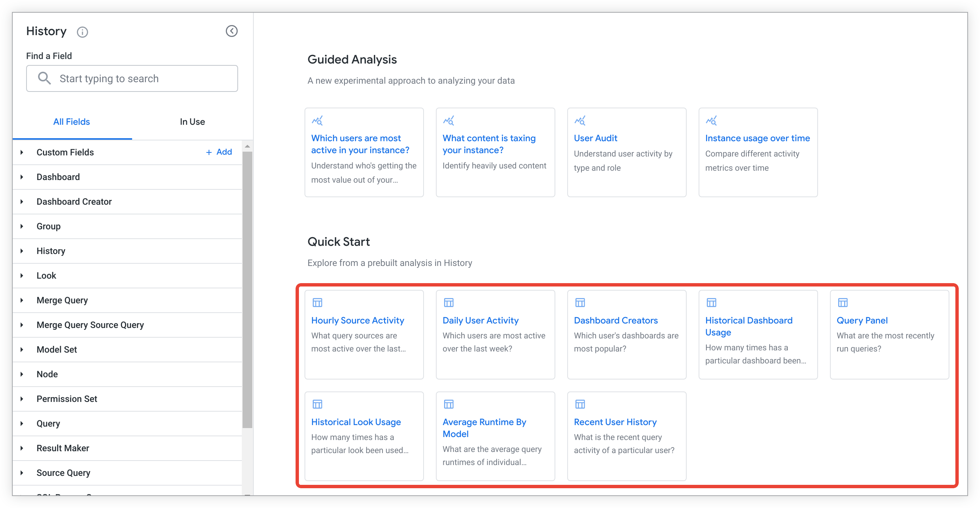Viewport: 980px width, 508px height.
Task: Click table icon on Query Panel card
Action: 842,303
